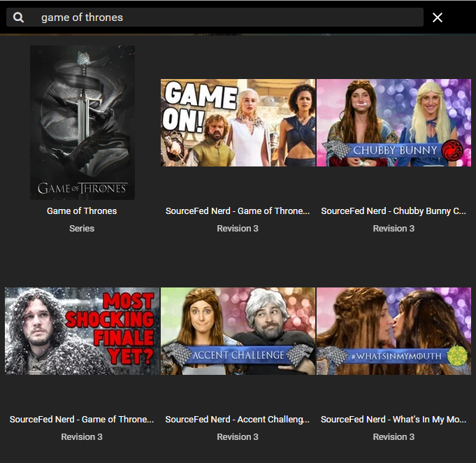Select the 'Game of Thrones' title link
This screenshot has width=476, height=463.
point(82,211)
